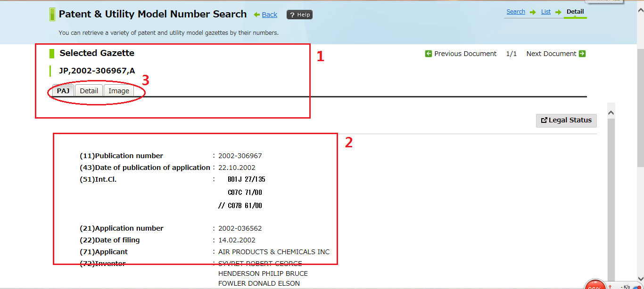The image size is (644, 289).
Task: Click applicant AIR PRODUCTS & CHEMICALS INC text
Action: click(274, 252)
